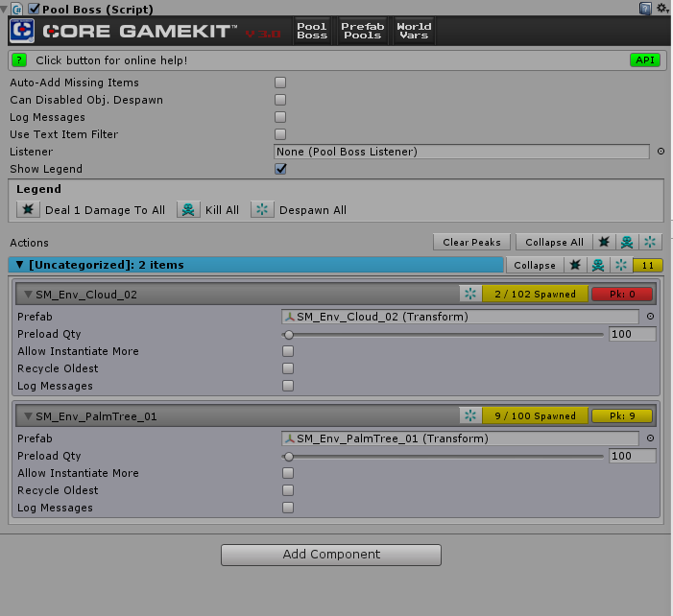Deal damage to all via Actions row icon
This screenshot has width=673, height=616.
click(604, 242)
